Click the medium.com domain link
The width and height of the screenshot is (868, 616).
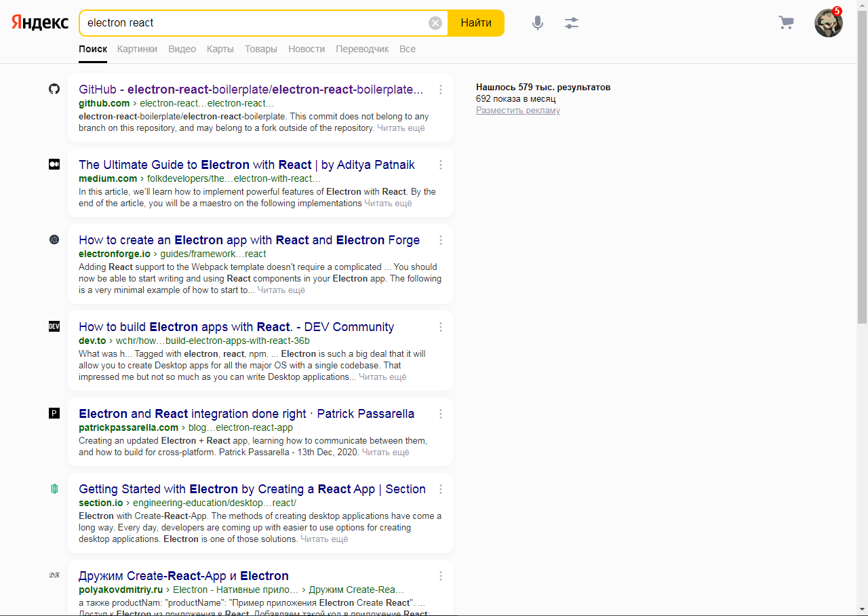tap(108, 178)
